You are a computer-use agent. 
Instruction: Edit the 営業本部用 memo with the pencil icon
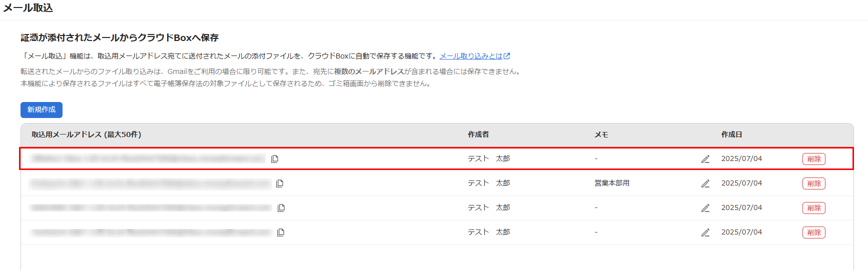705,183
